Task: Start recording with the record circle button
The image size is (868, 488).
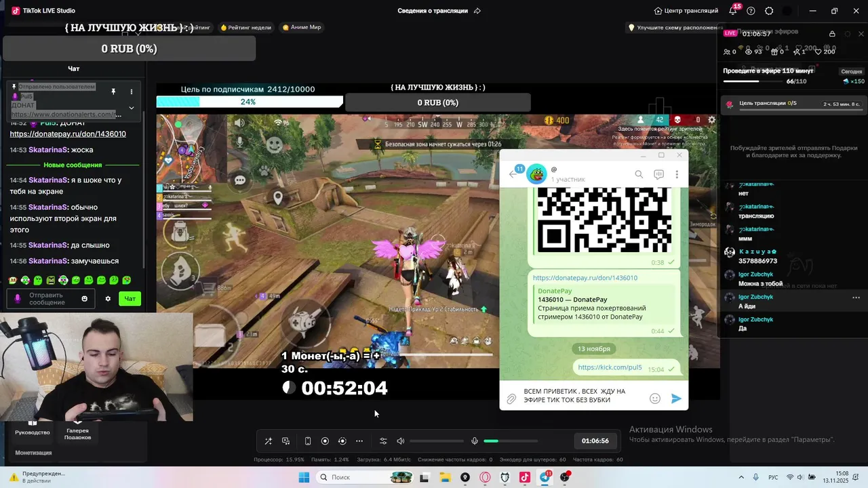Action: (325, 441)
